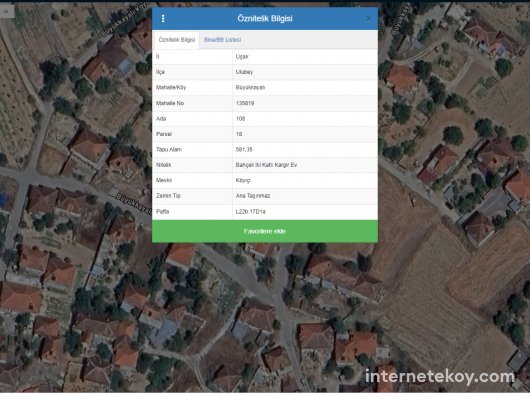
Task: Select the İlçe value Ulubey
Action: tap(244, 72)
